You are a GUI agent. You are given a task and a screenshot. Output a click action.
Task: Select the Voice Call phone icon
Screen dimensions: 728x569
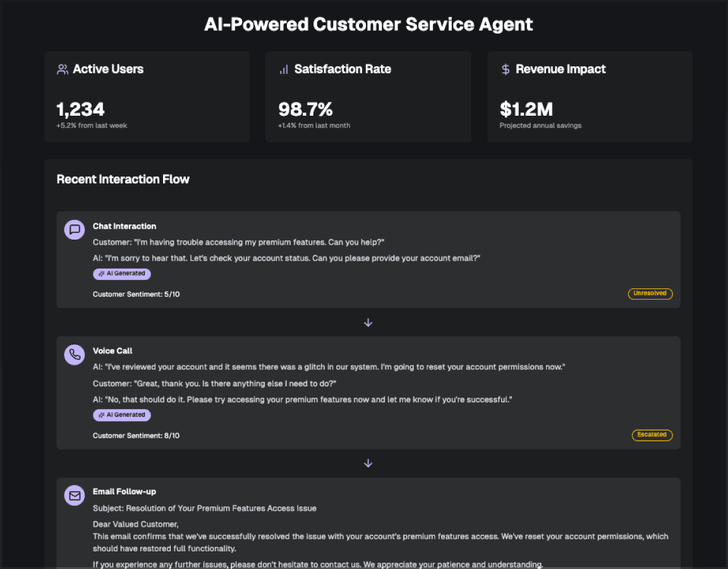tap(75, 355)
